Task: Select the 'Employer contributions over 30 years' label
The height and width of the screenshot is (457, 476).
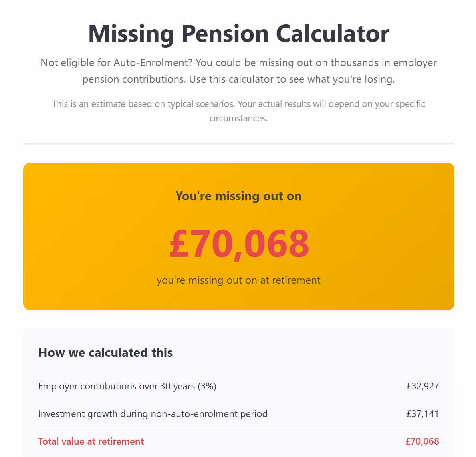Action: (x=117, y=386)
